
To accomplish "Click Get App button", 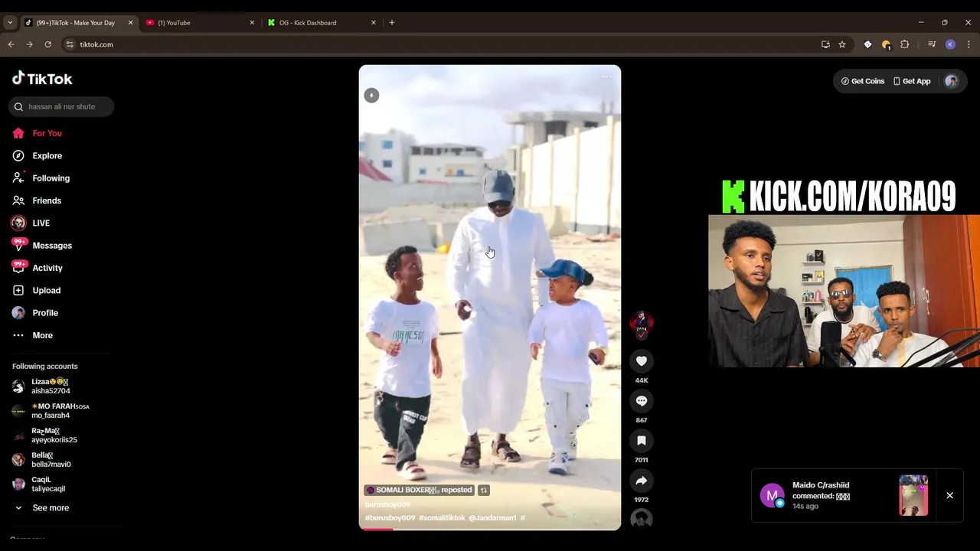I will 912,81.
